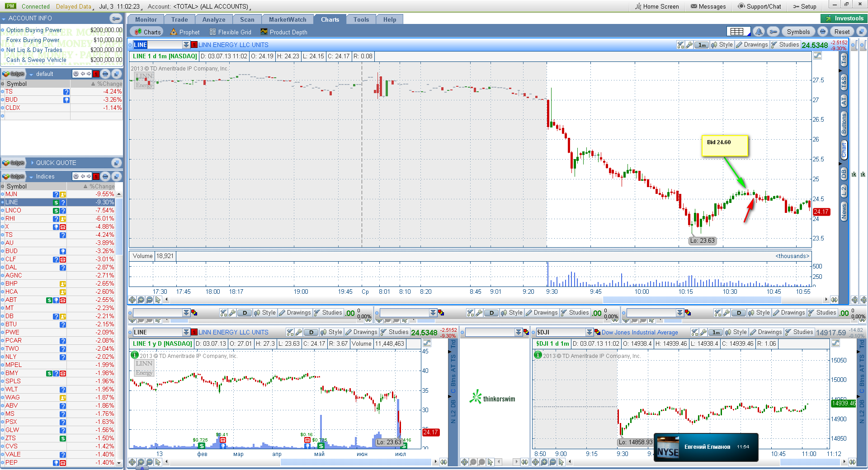Toggle the L2 side panel tab

[x=844, y=191]
